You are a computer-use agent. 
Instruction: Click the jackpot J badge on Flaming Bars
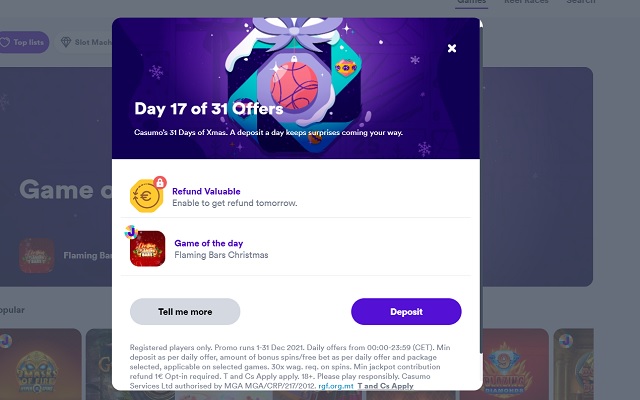tap(131, 232)
